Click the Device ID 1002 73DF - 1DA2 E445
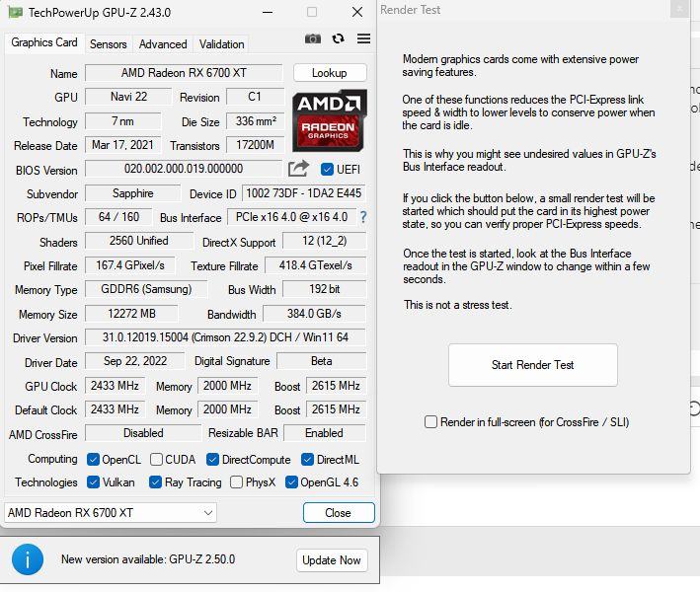This screenshot has width=700, height=592. pos(303,193)
